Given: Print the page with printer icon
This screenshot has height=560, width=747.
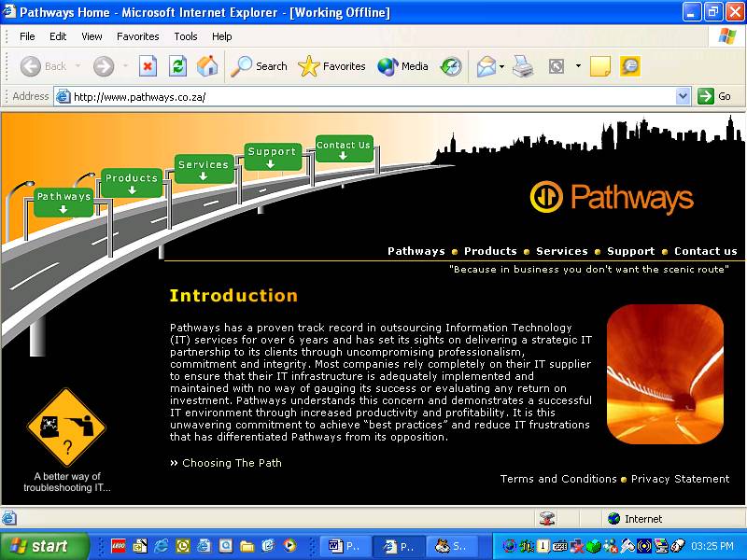Looking at the screenshot, I should [x=523, y=66].
